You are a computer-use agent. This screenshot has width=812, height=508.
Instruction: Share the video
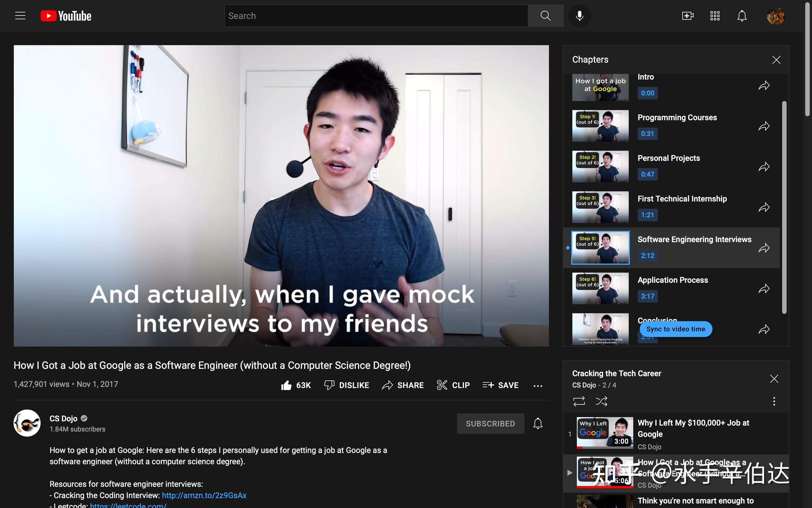[x=403, y=385]
